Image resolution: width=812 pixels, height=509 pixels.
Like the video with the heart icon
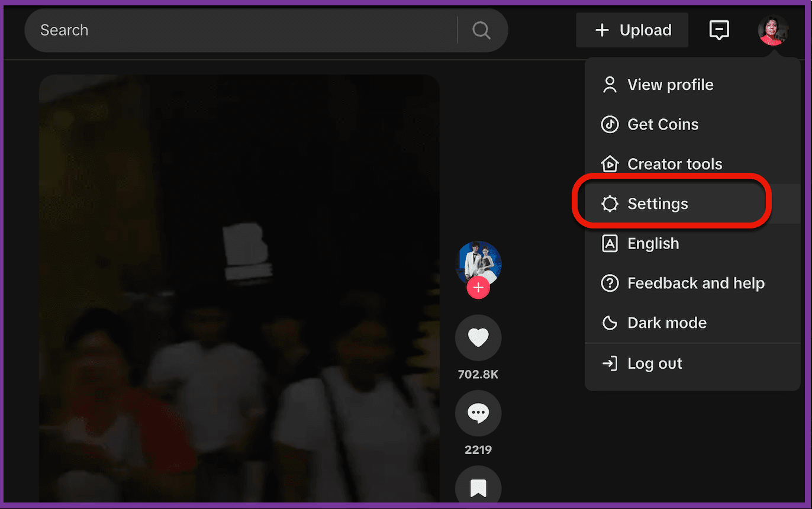tap(478, 337)
